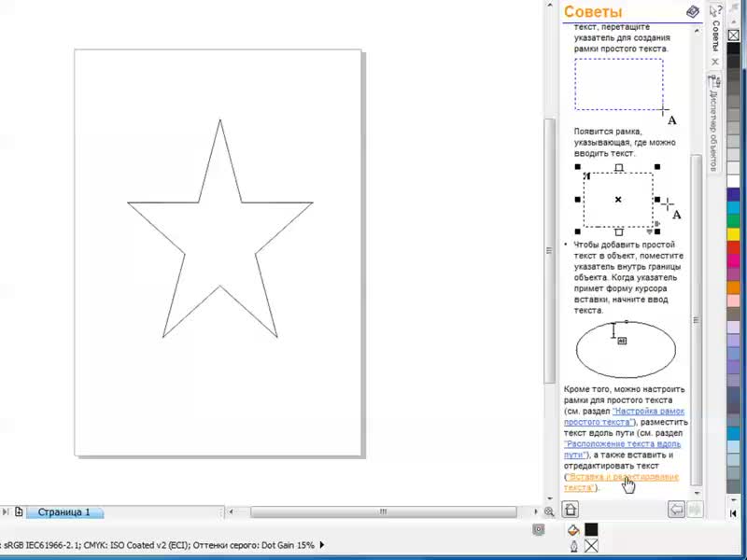
Task: Toggle the color proofing status bar icon
Action: point(539,529)
